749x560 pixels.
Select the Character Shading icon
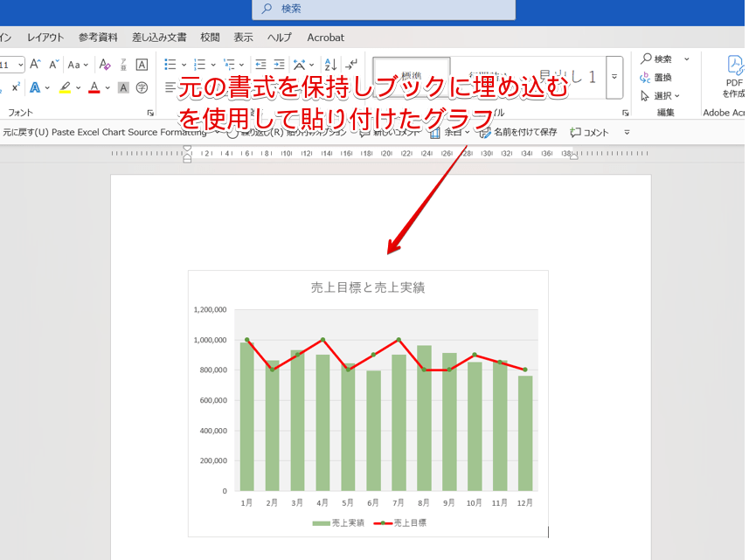[x=122, y=87]
